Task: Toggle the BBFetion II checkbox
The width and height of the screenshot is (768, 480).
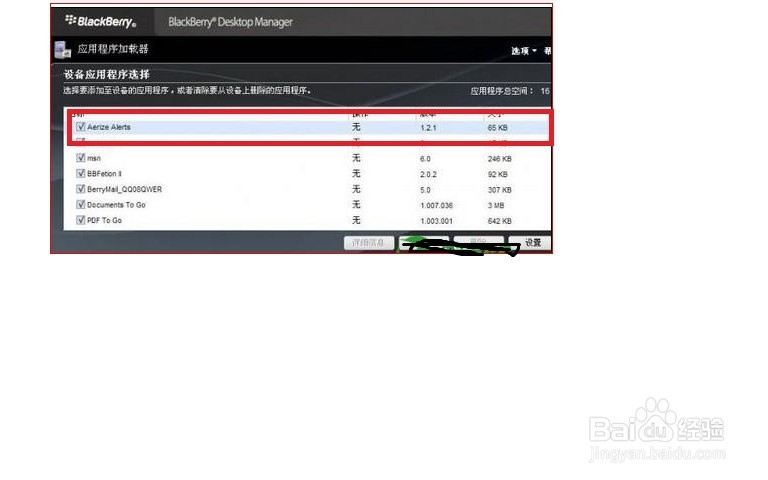Action: coord(81,173)
